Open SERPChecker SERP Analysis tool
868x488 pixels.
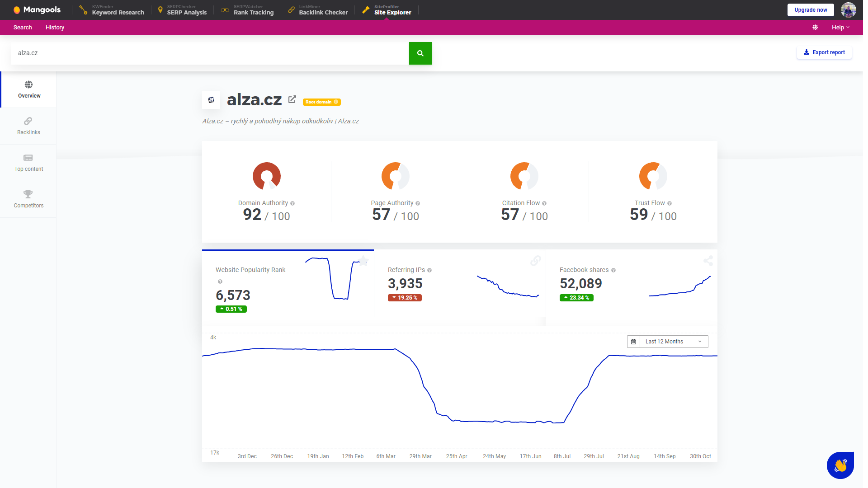182,10
